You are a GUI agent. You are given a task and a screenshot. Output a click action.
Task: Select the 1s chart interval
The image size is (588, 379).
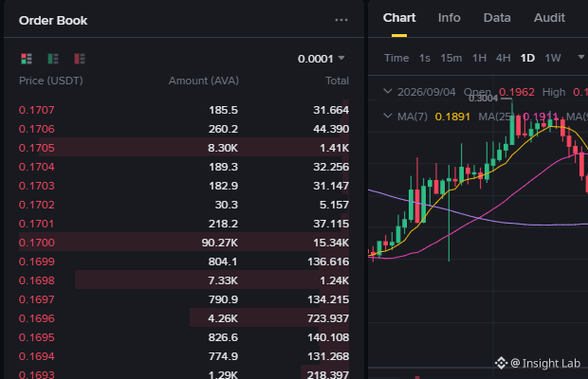[x=425, y=58]
